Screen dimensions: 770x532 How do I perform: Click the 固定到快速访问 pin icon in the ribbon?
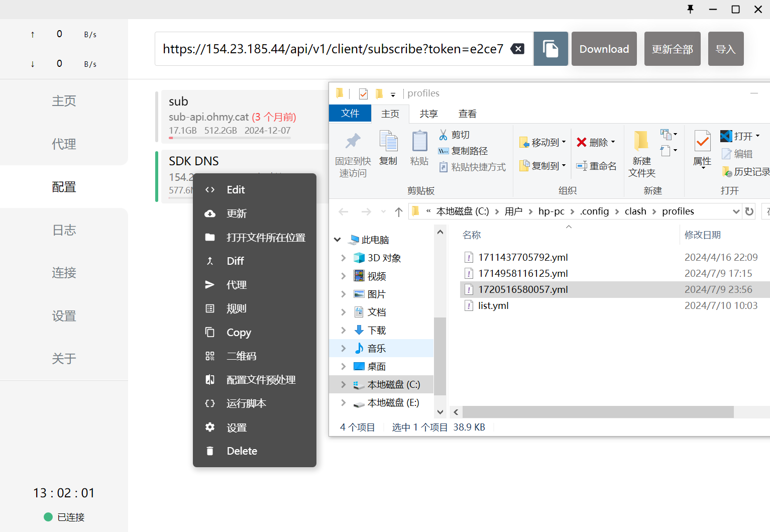(353, 142)
